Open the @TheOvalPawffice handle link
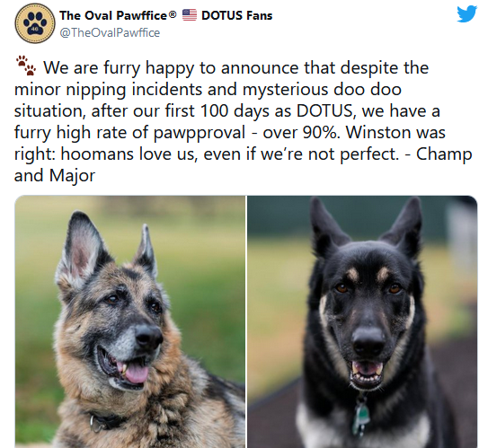 point(110,32)
